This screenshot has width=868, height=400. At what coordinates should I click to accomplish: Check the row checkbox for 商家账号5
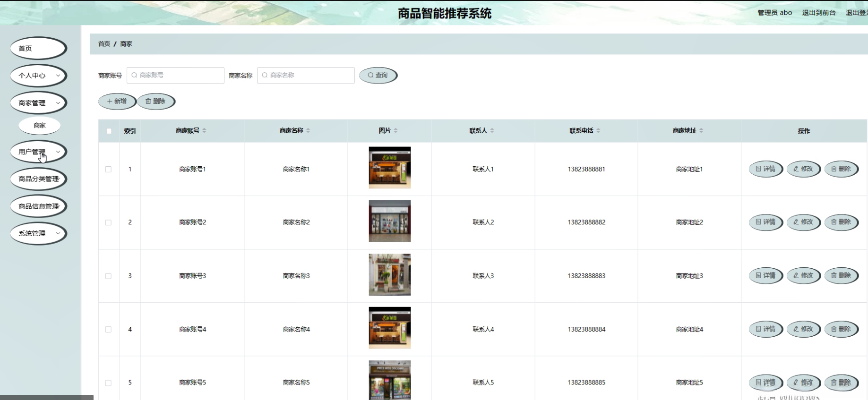(x=109, y=383)
